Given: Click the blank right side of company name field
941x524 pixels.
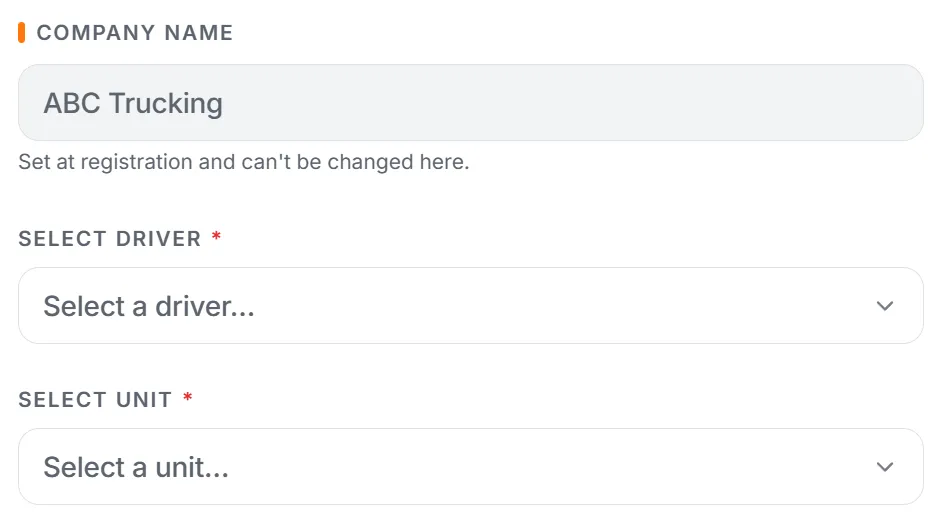Looking at the screenshot, I should 660,103.
